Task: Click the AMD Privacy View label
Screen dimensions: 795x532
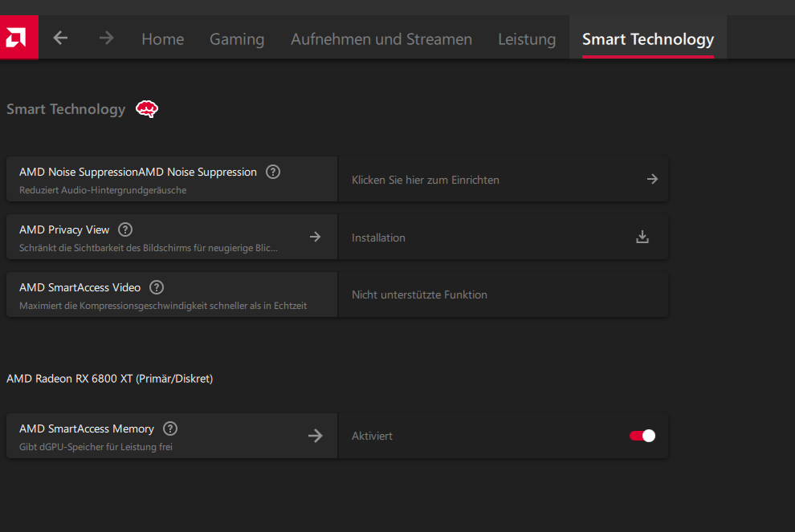Action: tap(64, 229)
